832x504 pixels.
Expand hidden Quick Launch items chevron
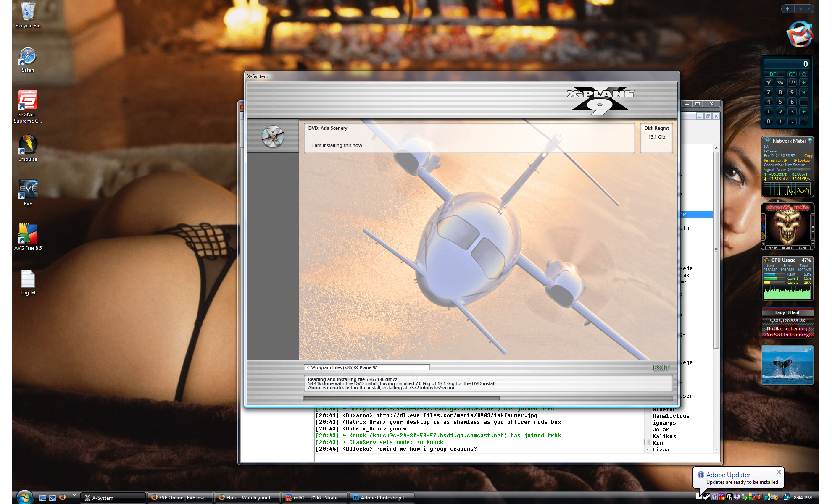coord(75,496)
